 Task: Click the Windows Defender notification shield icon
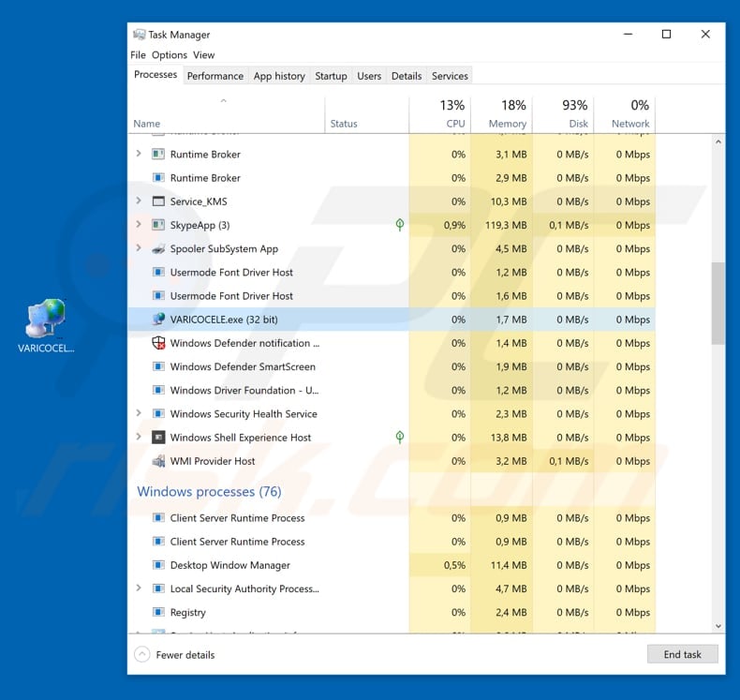pos(158,343)
